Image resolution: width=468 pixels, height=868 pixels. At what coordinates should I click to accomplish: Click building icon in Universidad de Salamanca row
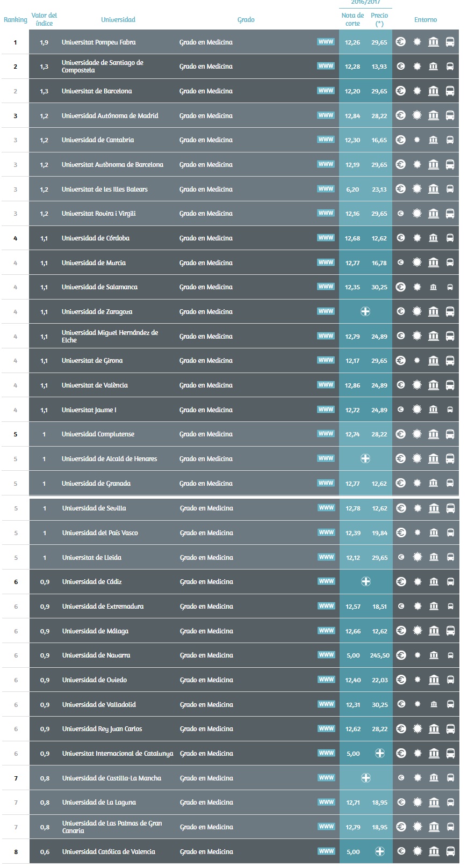(x=433, y=287)
